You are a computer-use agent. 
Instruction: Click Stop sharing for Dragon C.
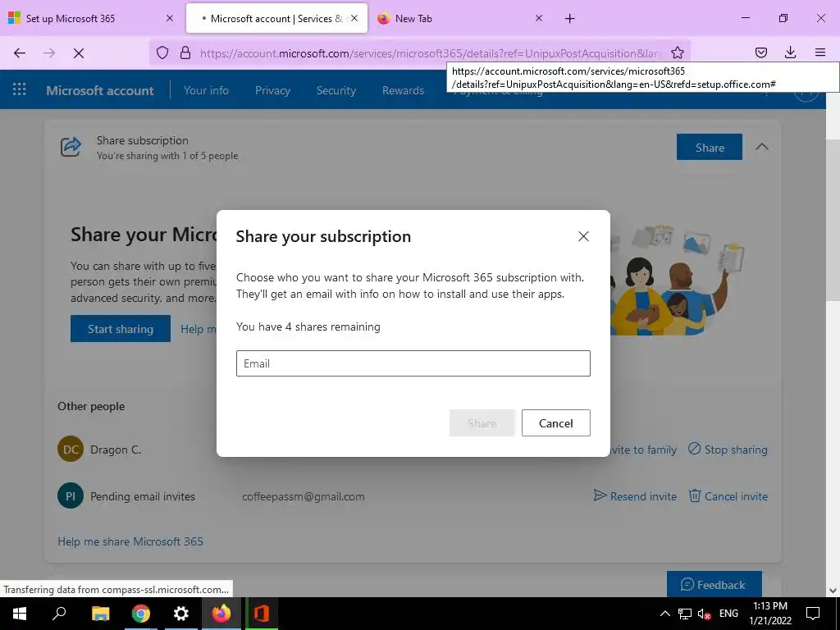(x=728, y=450)
